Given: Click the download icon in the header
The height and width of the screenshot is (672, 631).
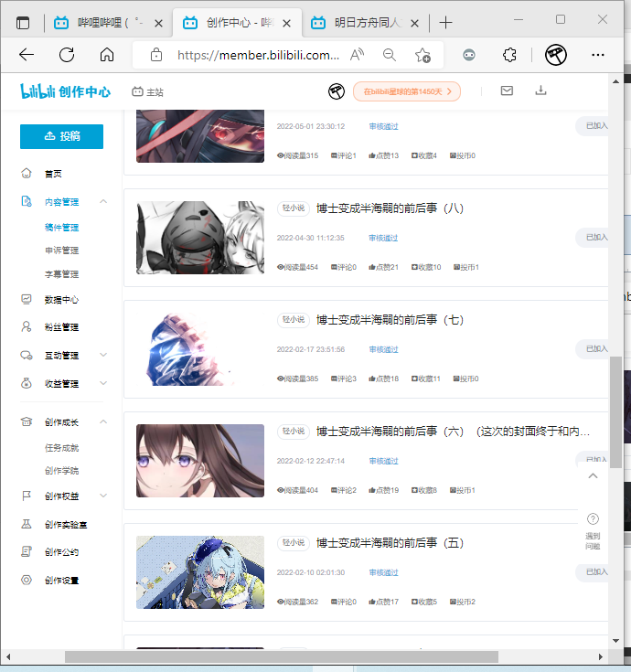Looking at the screenshot, I should click(540, 91).
